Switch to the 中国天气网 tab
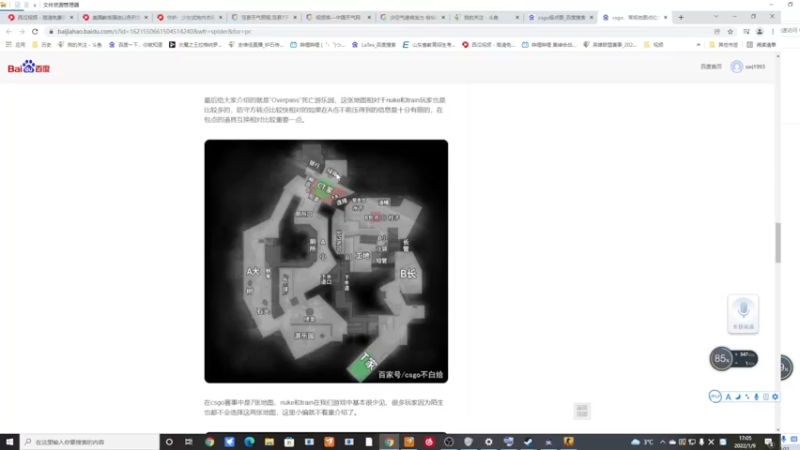This screenshot has height=450, width=800. point(338,17)
